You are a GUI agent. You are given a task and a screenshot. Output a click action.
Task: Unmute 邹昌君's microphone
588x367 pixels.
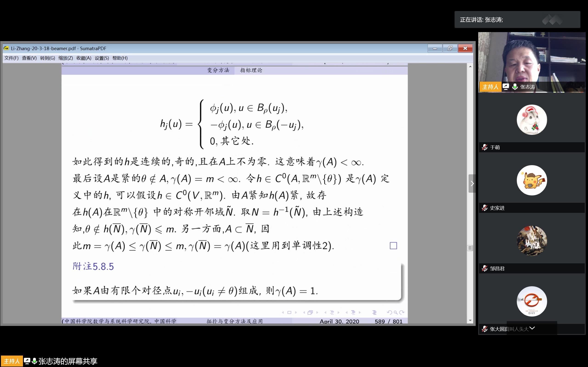(485, 269)
